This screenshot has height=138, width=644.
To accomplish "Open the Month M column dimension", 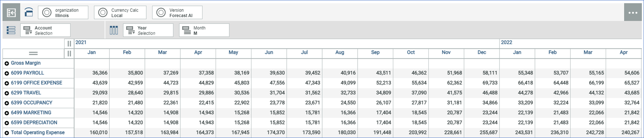I will [204, 30].
